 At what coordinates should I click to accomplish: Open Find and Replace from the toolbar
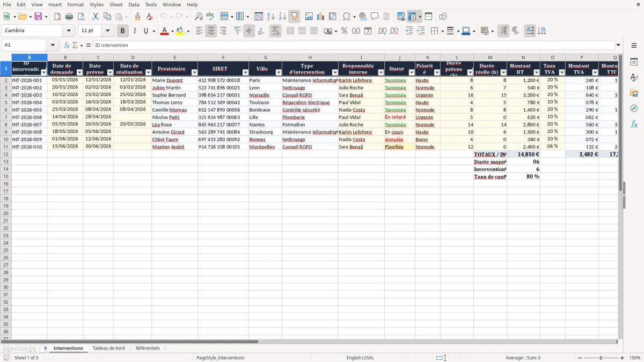(199, 17)
